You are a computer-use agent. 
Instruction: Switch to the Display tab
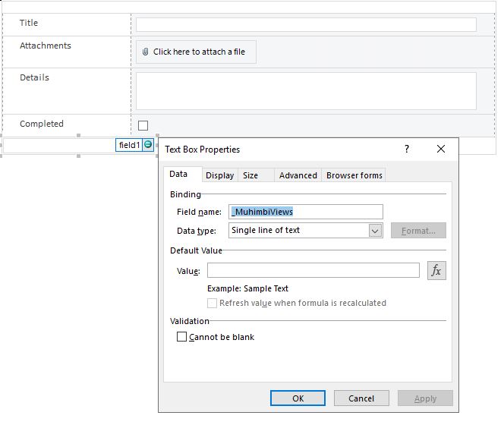pos(219,175)
